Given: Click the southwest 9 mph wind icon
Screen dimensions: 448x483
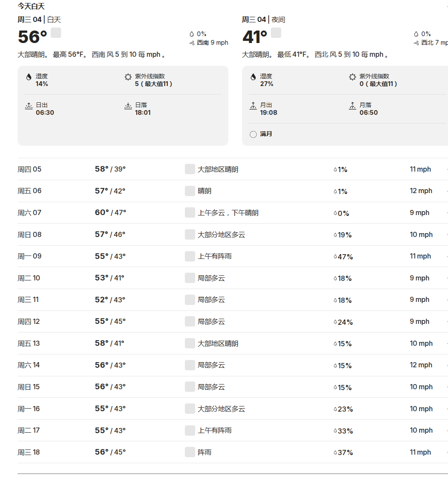Looking at the screenshot, I should (192, 43).
